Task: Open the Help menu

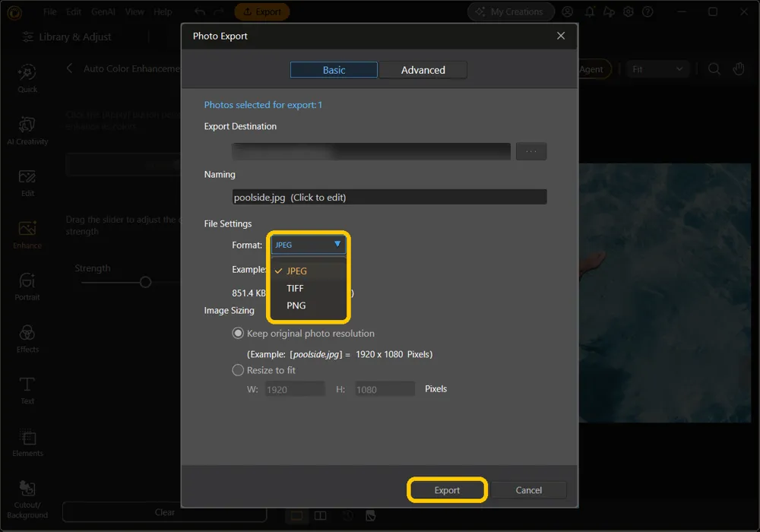Action: pyautogui.click(x=163, y=11)
